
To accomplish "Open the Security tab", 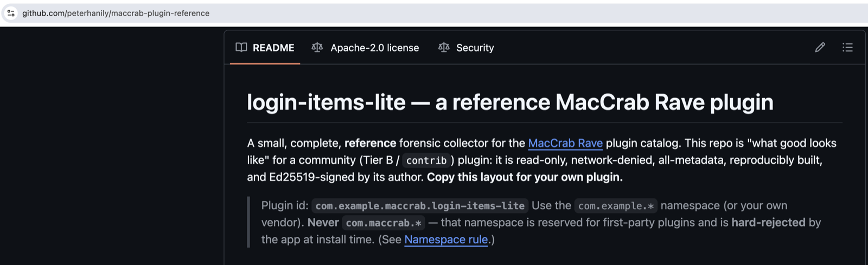I will click(x=466, y=48).
